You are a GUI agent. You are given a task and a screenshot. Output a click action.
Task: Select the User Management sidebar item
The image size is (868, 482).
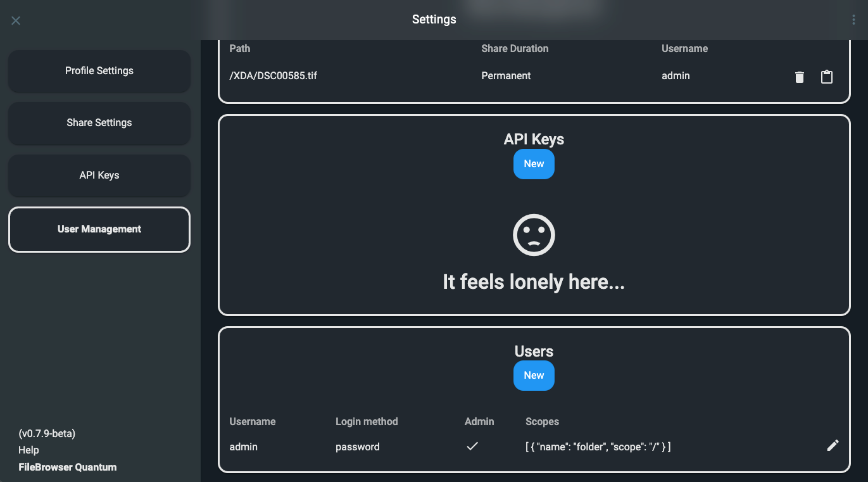tap(99, 229)
